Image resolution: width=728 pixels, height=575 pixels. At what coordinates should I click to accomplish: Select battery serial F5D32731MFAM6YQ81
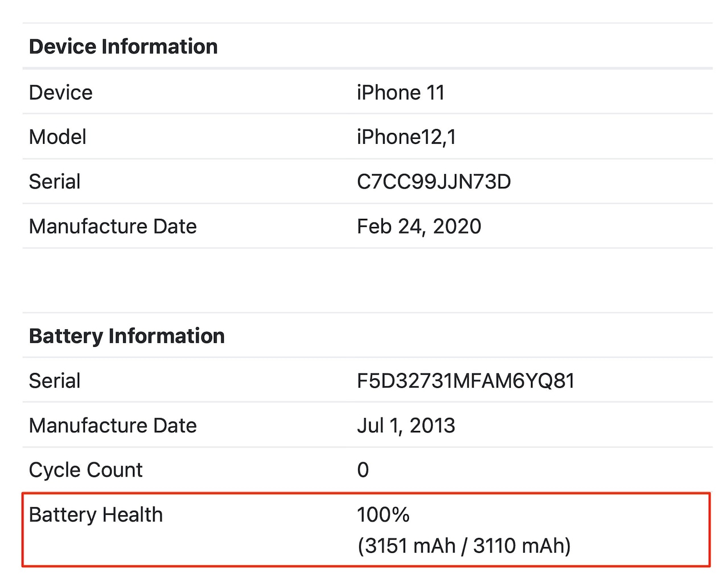pyautogui.click(x=465, y=380)
